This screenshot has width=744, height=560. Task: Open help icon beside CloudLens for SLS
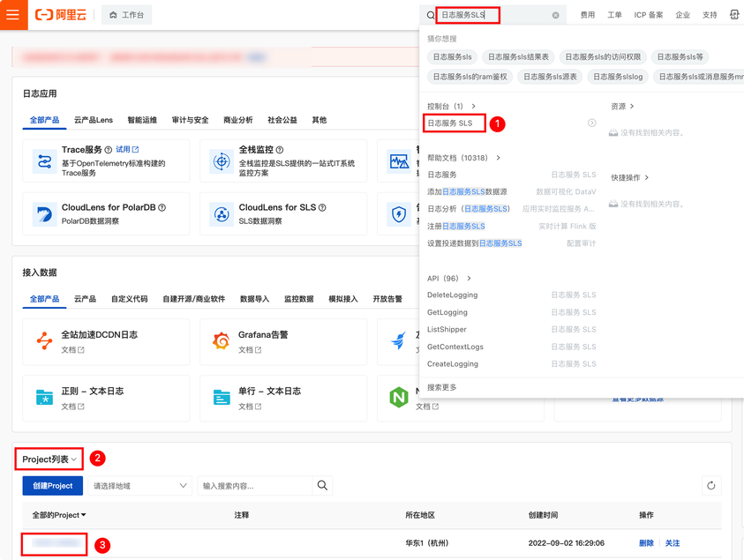pos(322,208)
